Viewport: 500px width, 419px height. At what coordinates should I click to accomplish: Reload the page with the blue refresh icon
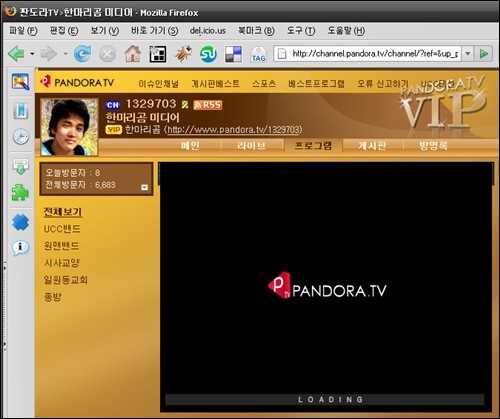click(x=82, y=53)
